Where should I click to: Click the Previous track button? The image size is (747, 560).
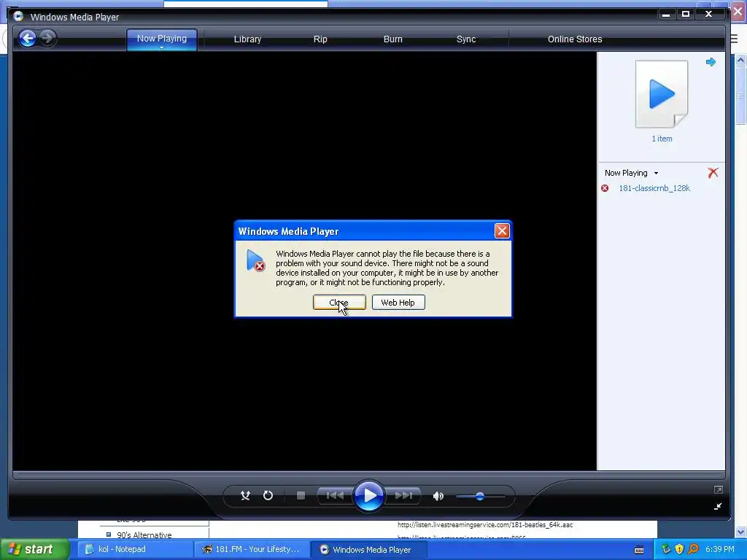(x=335, y=496)
